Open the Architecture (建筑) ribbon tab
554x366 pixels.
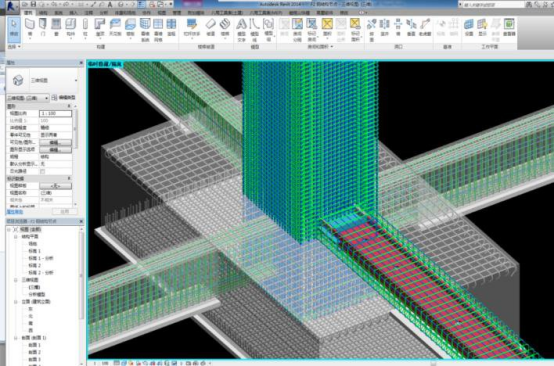(x=28, y=13)
